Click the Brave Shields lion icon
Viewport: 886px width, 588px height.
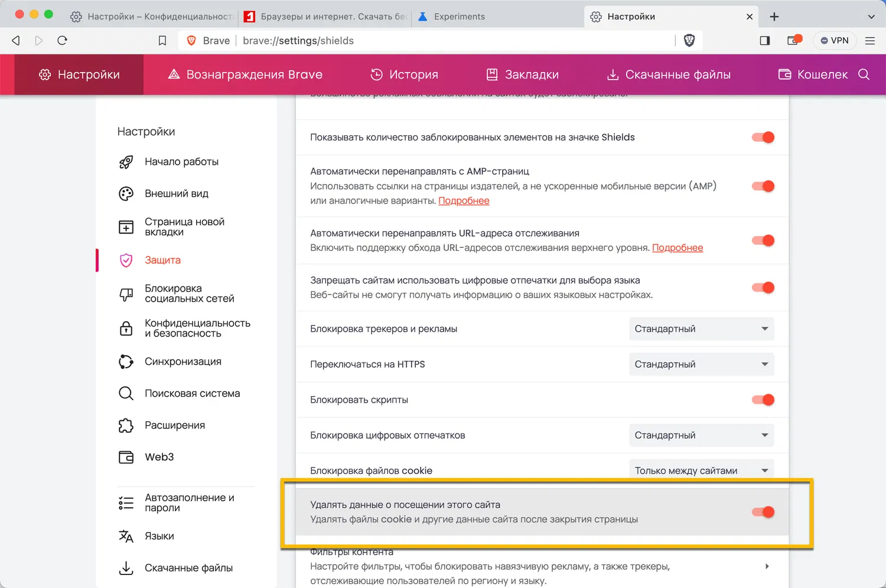click(x=689, y=41)
